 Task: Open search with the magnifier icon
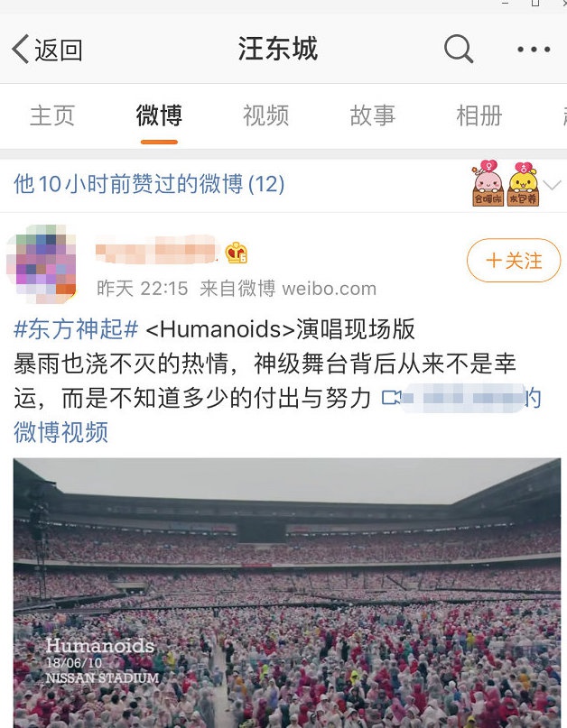click(x=459, y=49)
